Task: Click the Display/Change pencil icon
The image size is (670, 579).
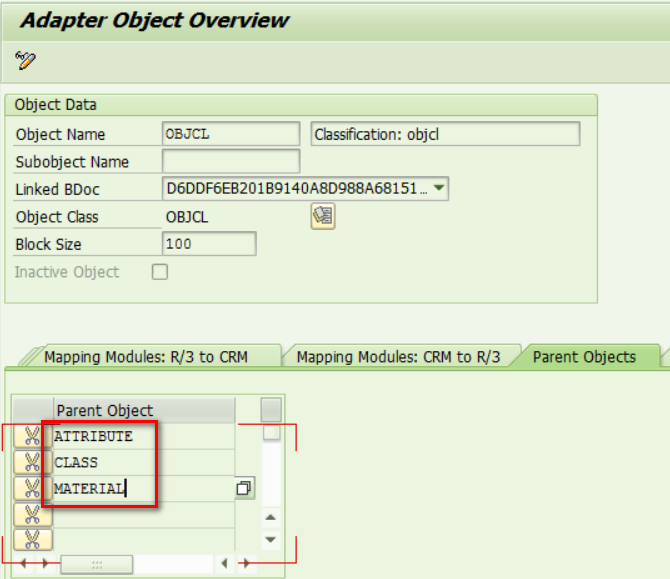Action: (25, 60)
